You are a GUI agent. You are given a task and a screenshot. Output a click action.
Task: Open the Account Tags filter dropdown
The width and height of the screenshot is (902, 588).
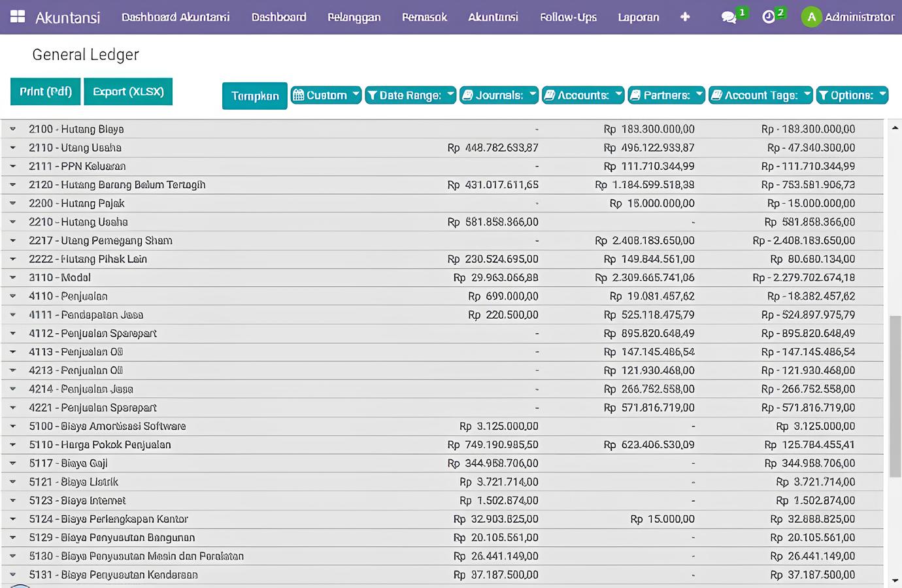tap(760, 95)
